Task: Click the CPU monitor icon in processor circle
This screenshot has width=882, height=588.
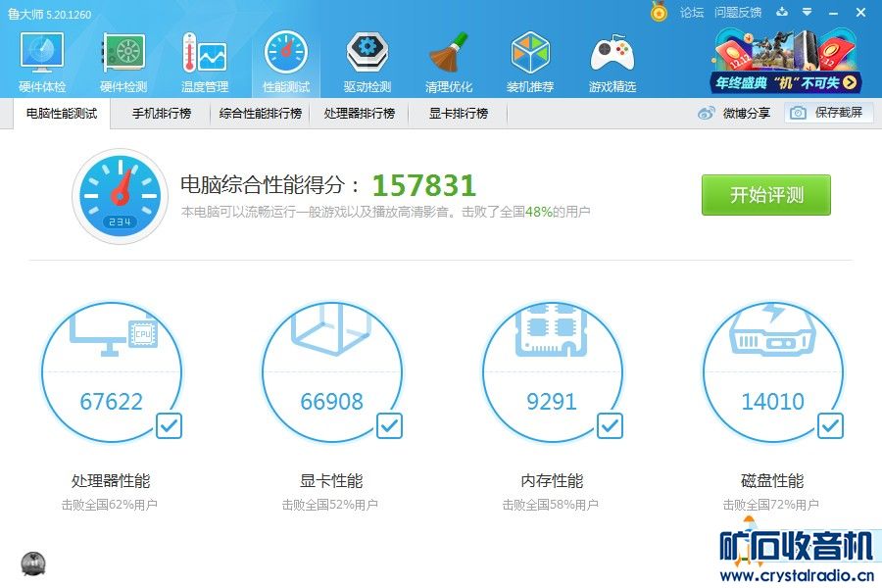Action: tap(113, 333)
